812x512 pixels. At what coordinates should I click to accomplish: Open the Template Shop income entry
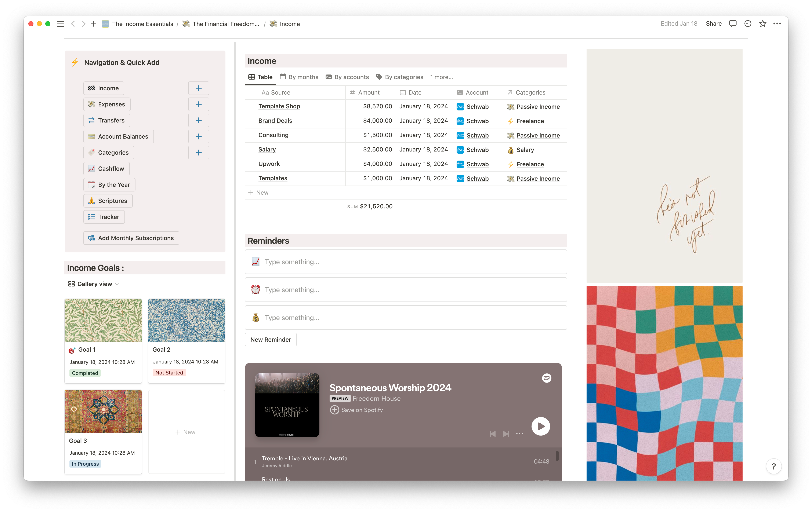tap(279, 106)
